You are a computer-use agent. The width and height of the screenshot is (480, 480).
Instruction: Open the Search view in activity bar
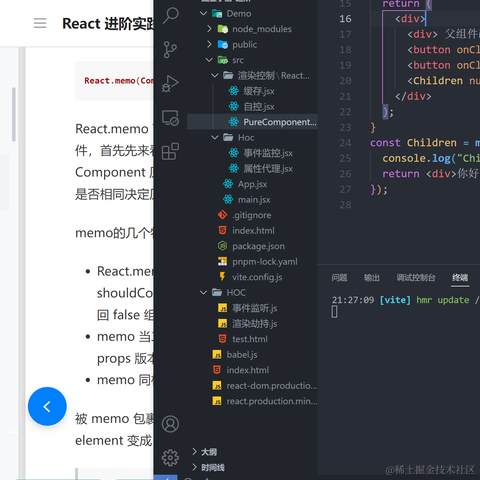(x=171, y=16)
